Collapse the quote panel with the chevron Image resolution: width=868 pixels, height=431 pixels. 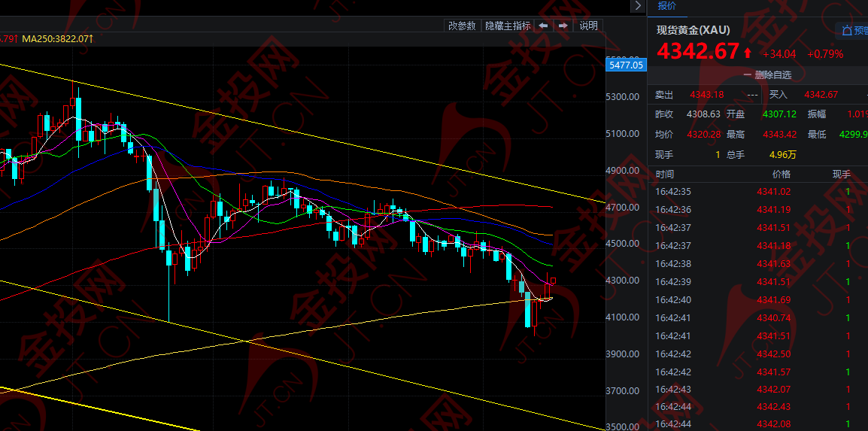[638, 6]
